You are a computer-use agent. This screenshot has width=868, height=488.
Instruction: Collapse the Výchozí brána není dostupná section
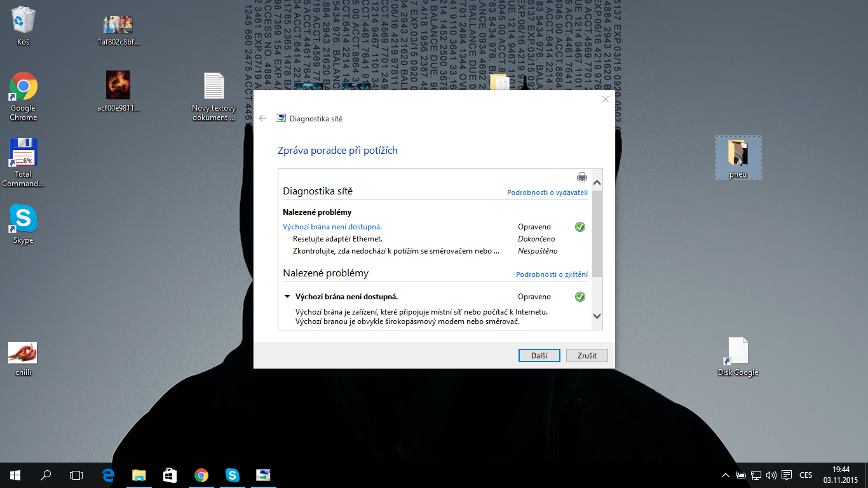click(x=287, y=297)
